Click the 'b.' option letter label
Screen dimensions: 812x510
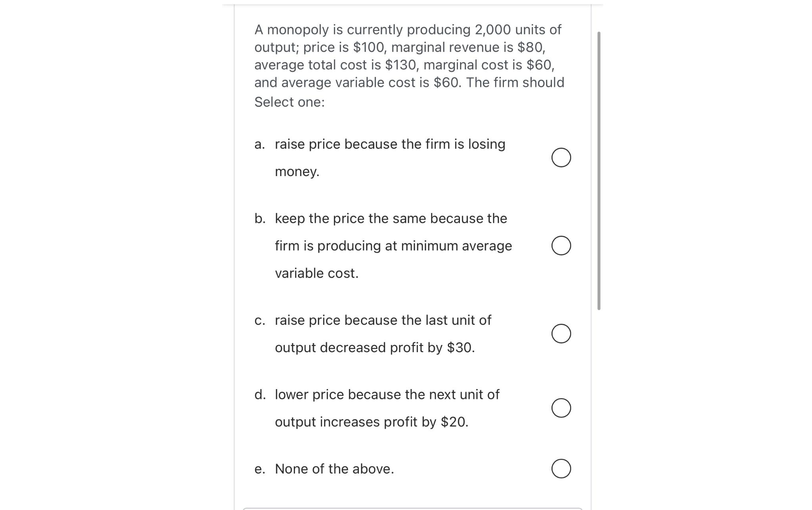click(x=260, y=219)
